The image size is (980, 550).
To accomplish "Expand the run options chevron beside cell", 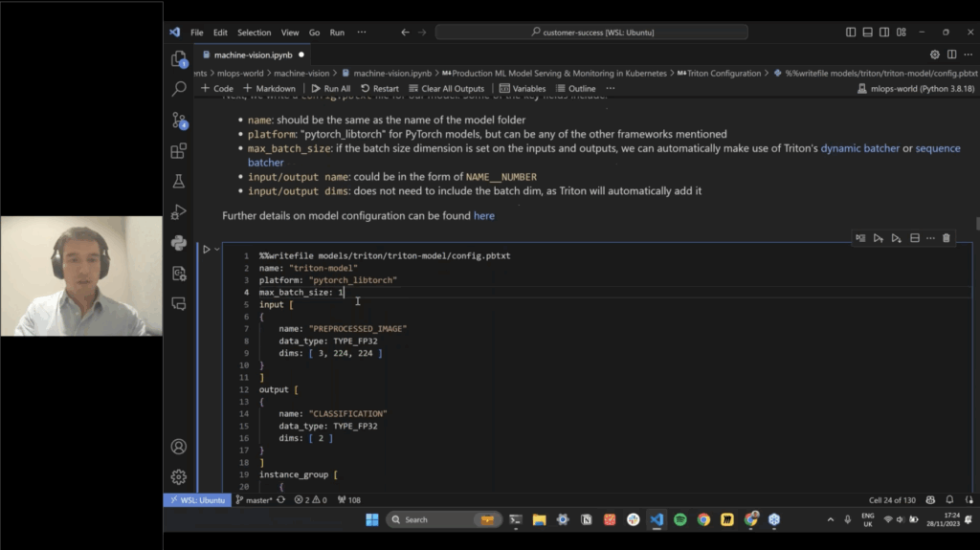I will click(x=217, y=250).
